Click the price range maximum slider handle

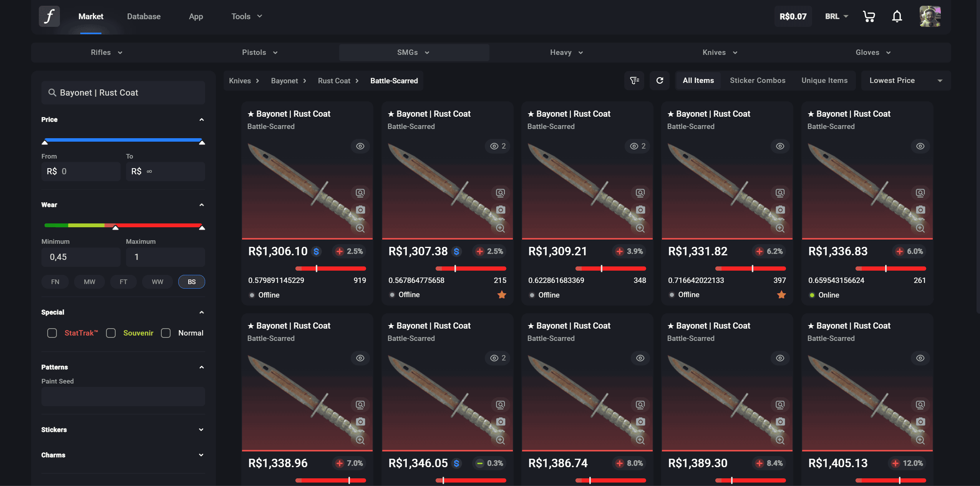coord(202,142)
